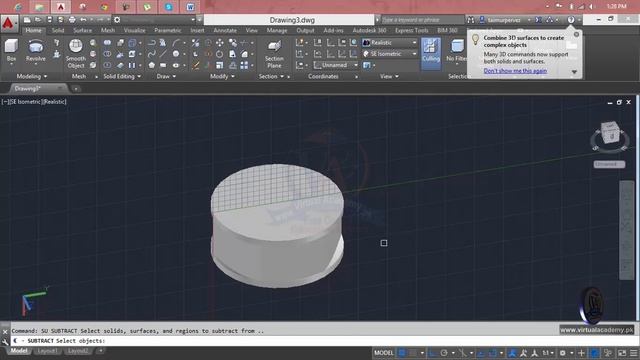Toggle polar tracking in status bar
The height and width of the screenshot is (360, 640).
444,353
